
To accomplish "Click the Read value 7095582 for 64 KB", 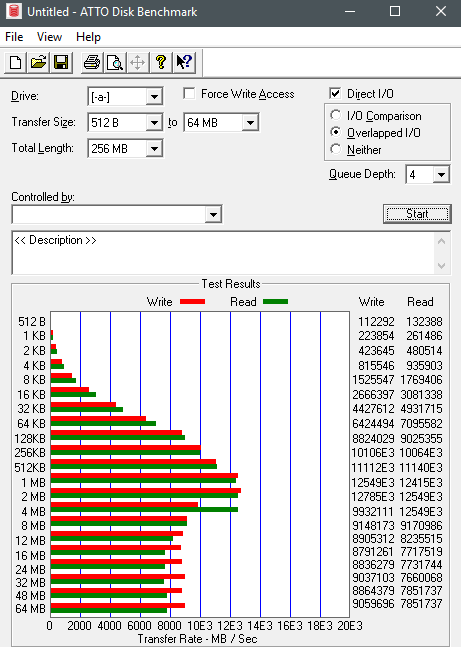I will [x=421, y=423].
